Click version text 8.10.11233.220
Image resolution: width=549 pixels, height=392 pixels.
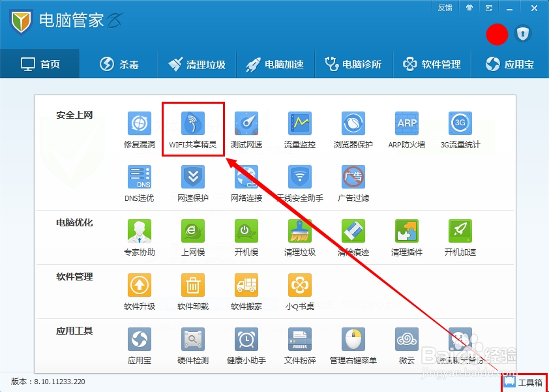point(59,382)
